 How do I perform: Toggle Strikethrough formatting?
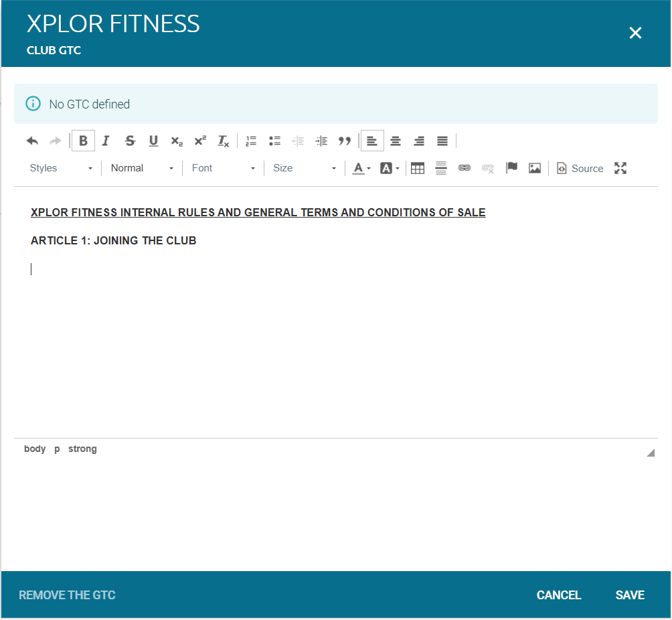130,141
